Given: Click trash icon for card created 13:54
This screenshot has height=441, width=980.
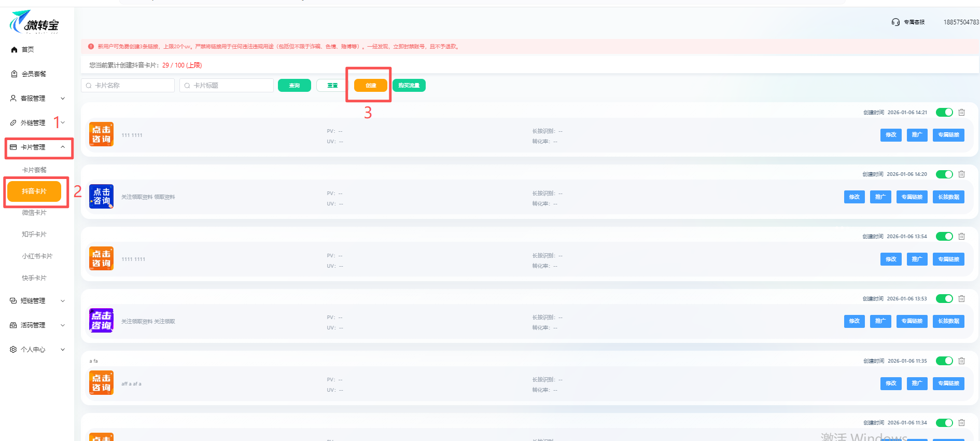Looking at the screenshot, I should (x=961, y=237).
